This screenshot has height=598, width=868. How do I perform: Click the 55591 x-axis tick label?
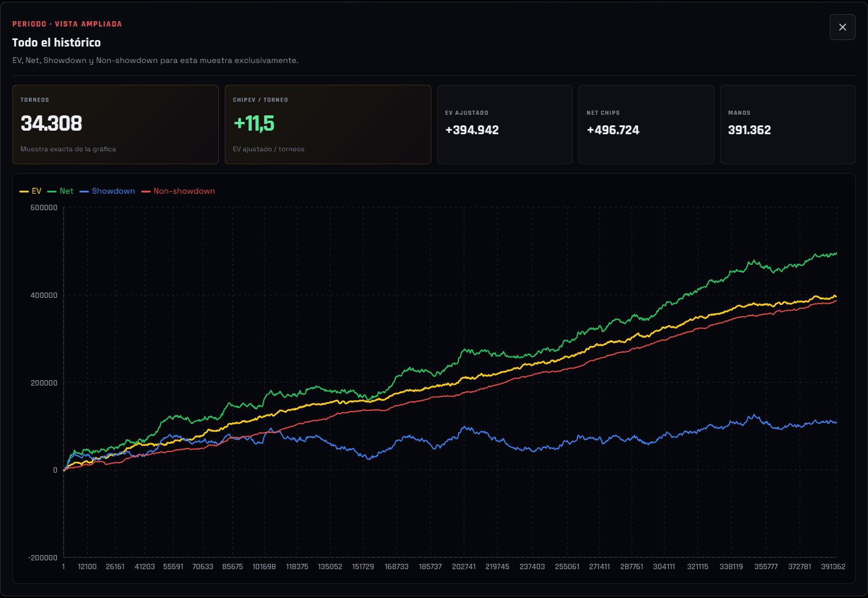click(x=173, y=567)
